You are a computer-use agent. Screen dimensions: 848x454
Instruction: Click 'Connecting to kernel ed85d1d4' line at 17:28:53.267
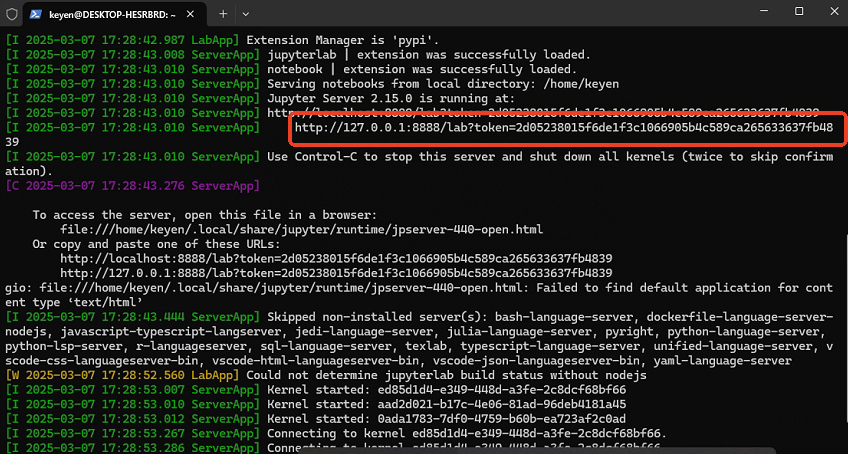click(x=468, y=433)
